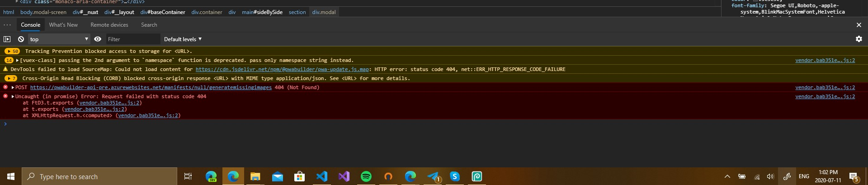Open Skype from taskbar
This screenshot has height=185, width=868.
pyautogui.click(x=455, y=176)
